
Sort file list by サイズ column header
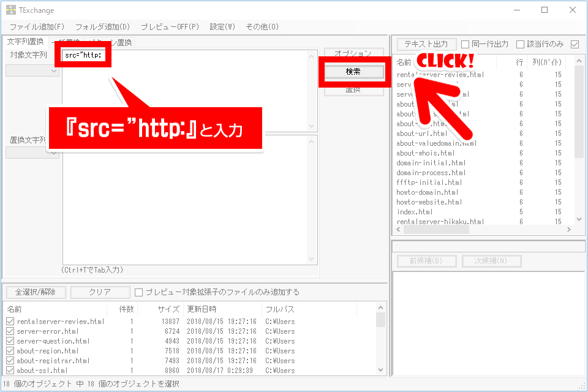tap(161, 309)
